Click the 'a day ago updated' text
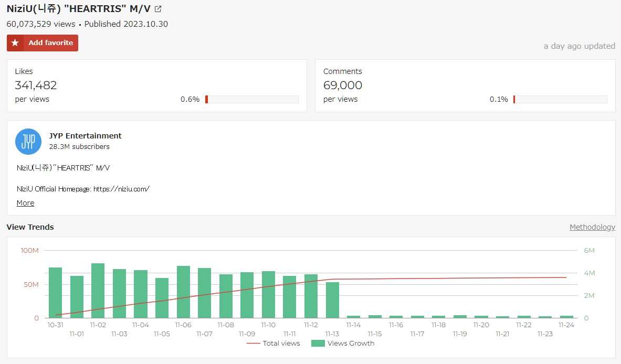Screen dimensions: 621x364 [x=580, y=46]
